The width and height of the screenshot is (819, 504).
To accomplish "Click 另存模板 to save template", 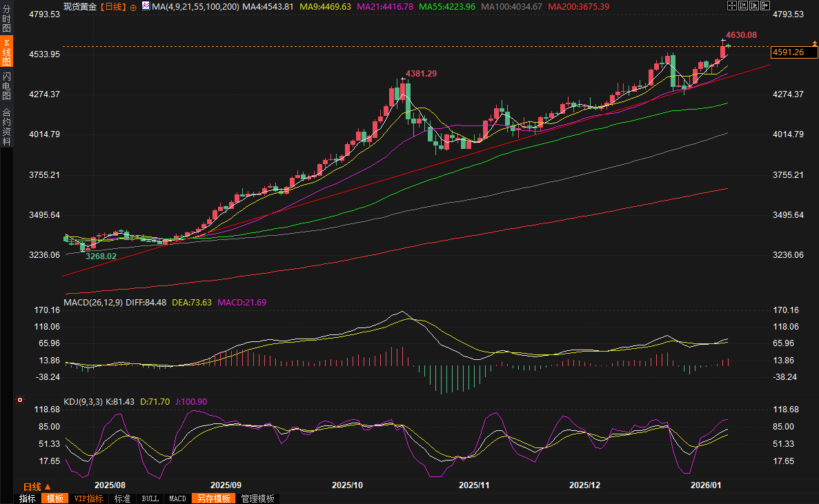I will click(213, 498).
